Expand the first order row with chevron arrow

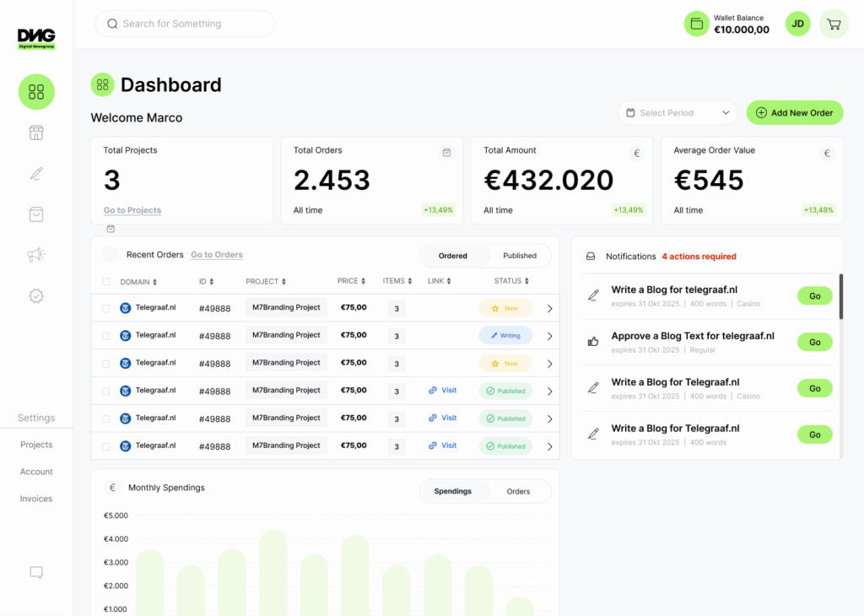point(549,309)
